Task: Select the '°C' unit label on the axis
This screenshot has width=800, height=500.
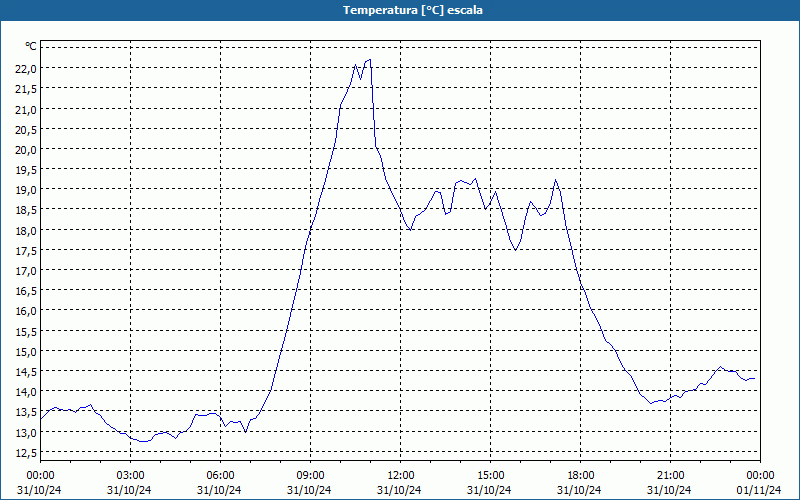Action: (31, 46)
